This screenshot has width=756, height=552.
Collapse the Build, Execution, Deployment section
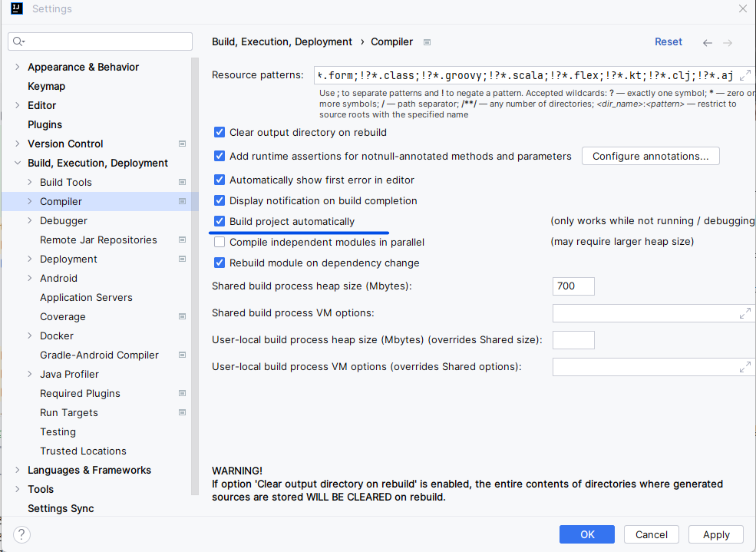[18, 163]
